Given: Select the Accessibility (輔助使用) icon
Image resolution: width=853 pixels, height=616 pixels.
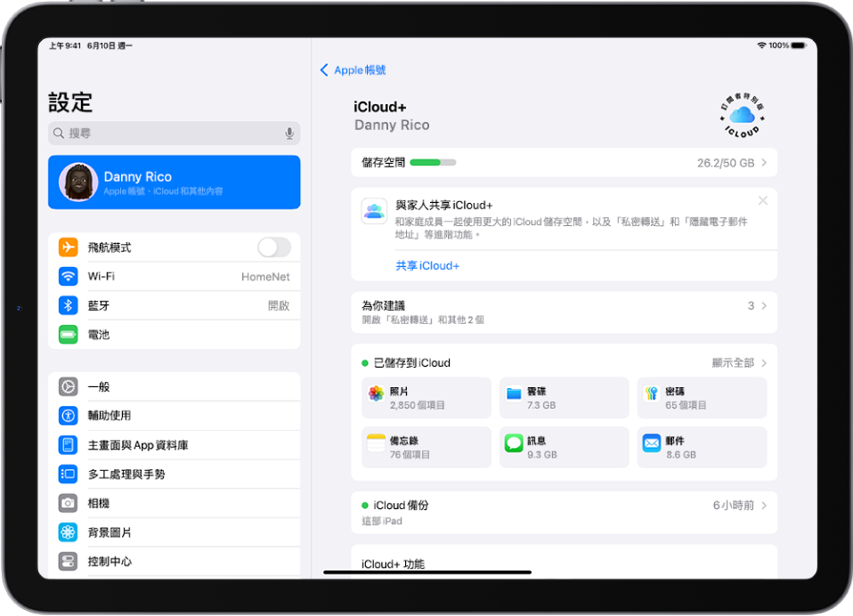Looking at the screenshot, I should coord(68,416).
